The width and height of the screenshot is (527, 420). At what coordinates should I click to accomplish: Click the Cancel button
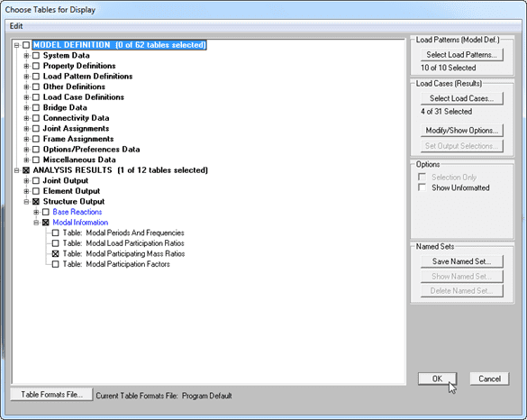pos(489,379)
